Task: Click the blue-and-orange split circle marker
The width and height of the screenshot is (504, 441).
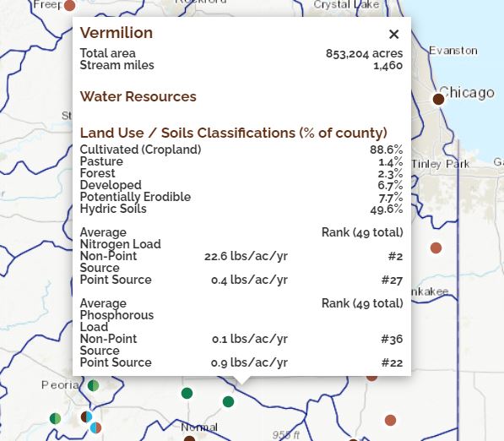Action: pyautogui.click(x=95, y=427)
